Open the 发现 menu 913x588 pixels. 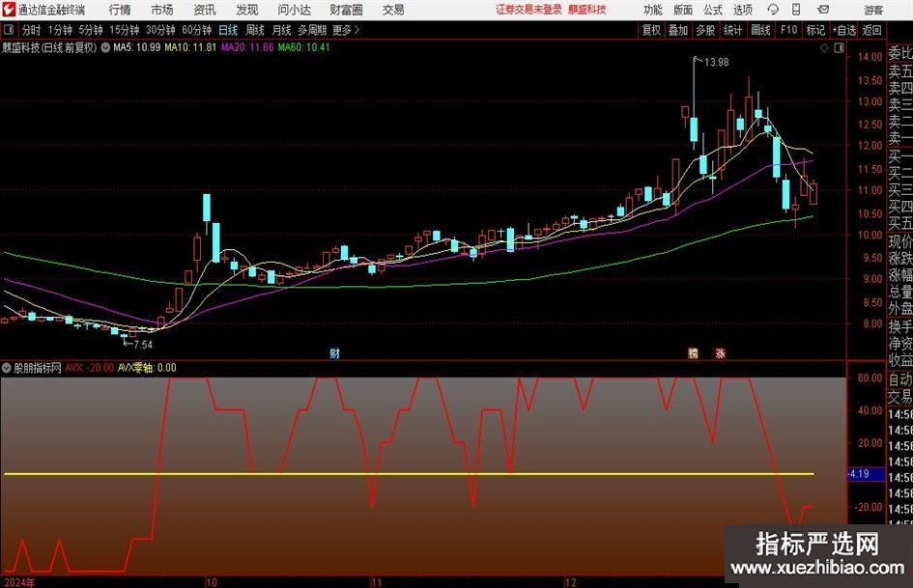pos(247,10)
